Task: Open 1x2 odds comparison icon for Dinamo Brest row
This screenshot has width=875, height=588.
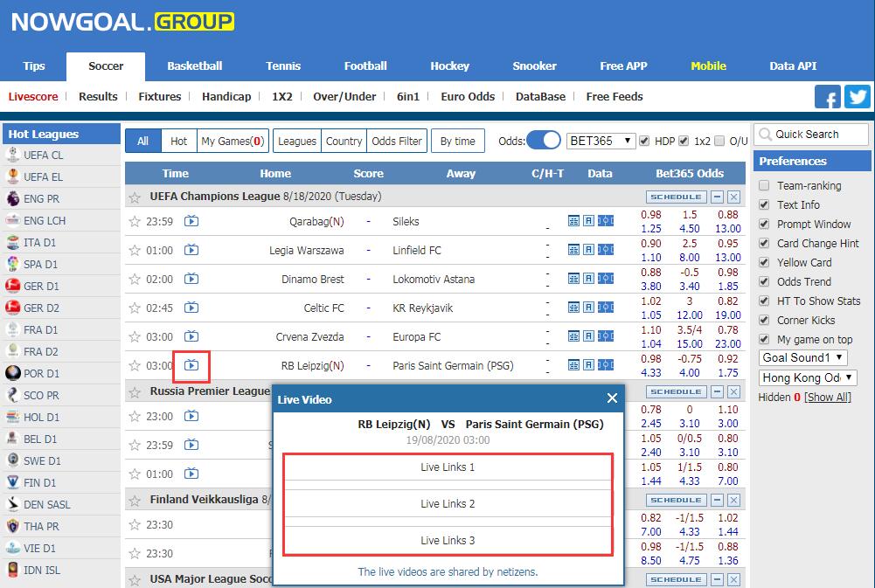Action: pyautogui.click(x=606, y=279)
